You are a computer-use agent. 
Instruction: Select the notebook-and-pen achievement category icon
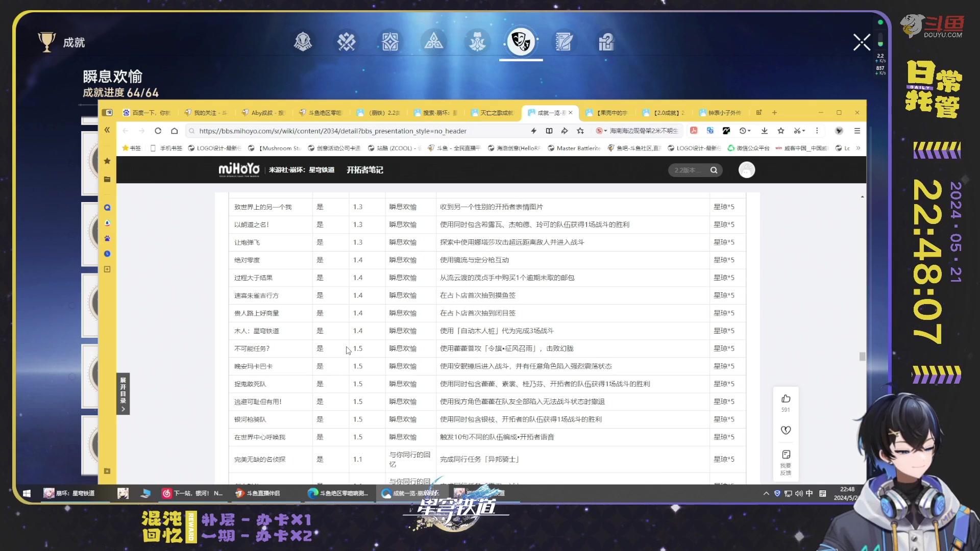(565, 42)
